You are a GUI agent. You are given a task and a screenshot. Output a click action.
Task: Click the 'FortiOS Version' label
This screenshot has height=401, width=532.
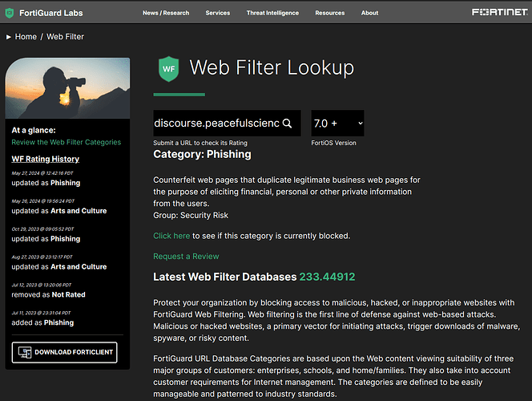[333, 143]
